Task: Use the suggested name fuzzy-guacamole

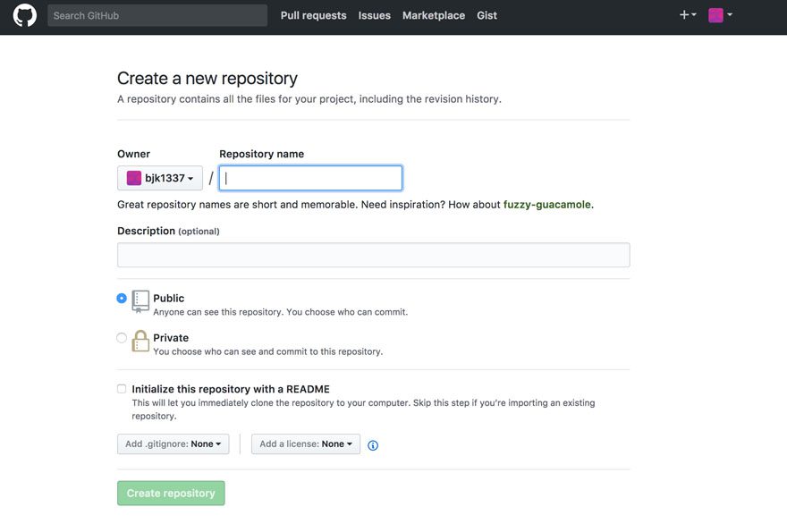Action: 546,205
